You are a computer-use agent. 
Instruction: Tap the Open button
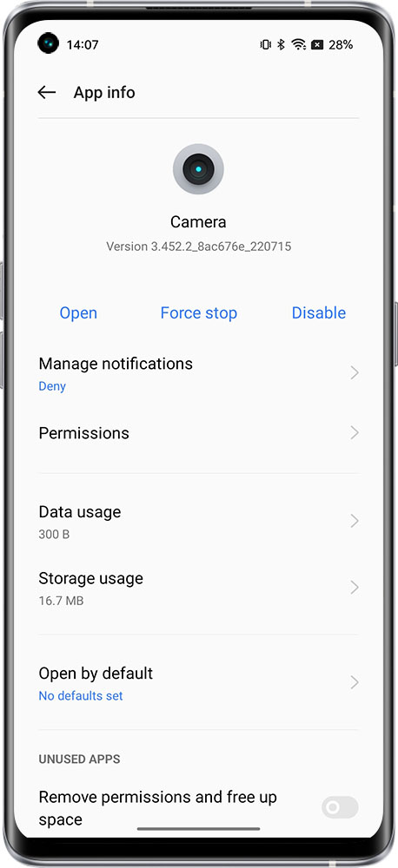tap(78, 313)
